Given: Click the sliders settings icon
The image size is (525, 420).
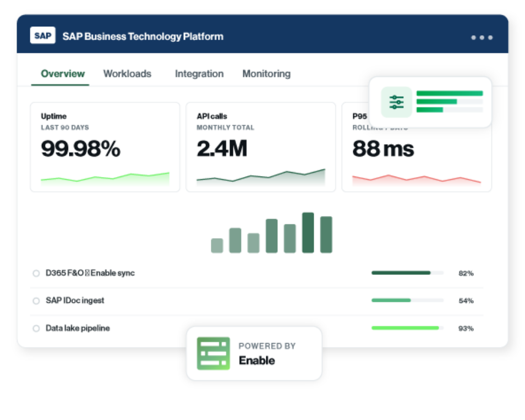Looking at the screenshot, I should (x=396, y=102).
